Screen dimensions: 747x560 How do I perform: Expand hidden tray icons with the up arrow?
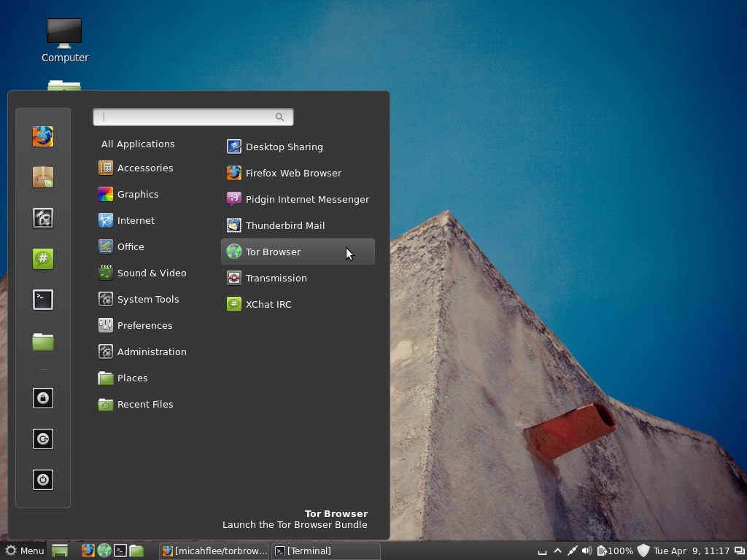tap(557, 551)
